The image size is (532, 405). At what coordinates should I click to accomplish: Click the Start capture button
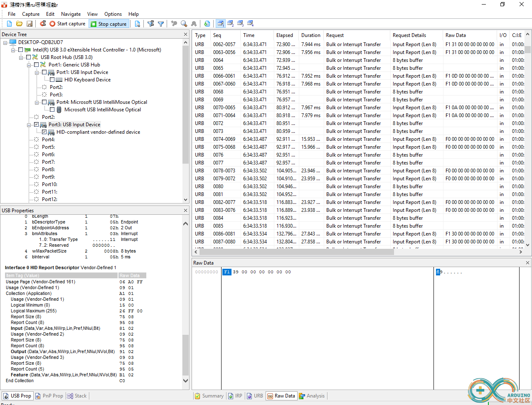[67, 24]
